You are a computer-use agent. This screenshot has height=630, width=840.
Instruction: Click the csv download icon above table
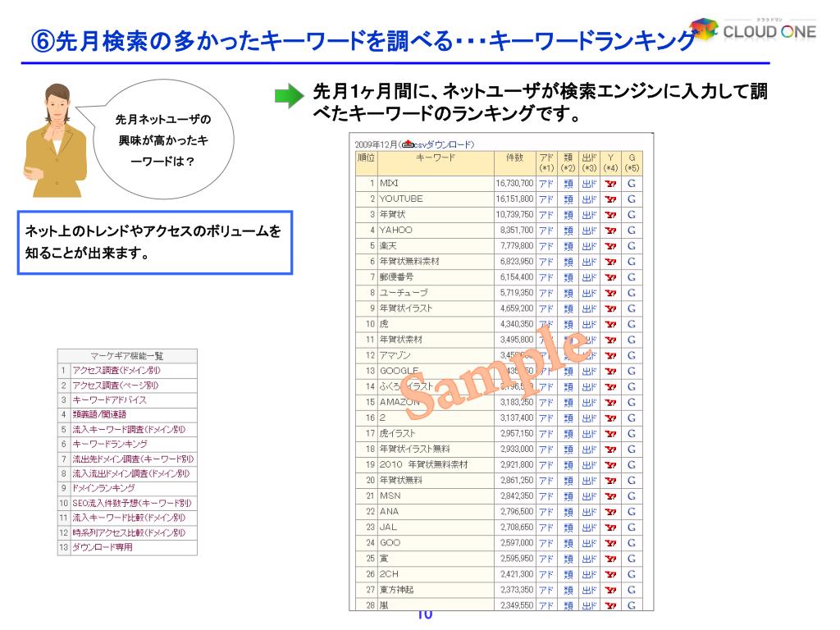408,144
